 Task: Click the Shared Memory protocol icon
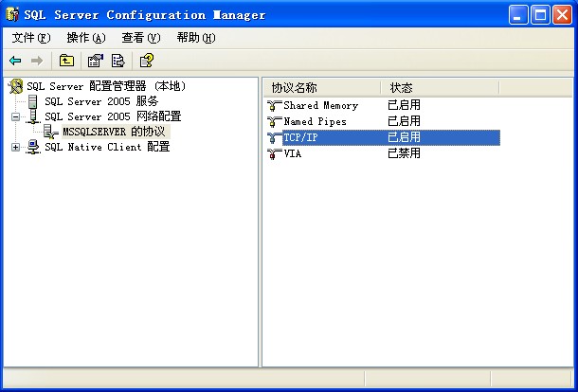click(274, 106)
